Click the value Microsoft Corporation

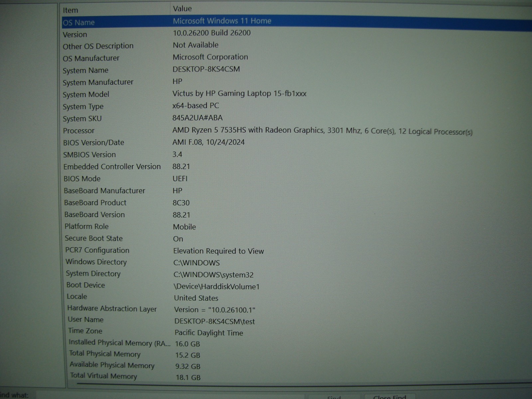pyautogui.click(x=210, y=57)
